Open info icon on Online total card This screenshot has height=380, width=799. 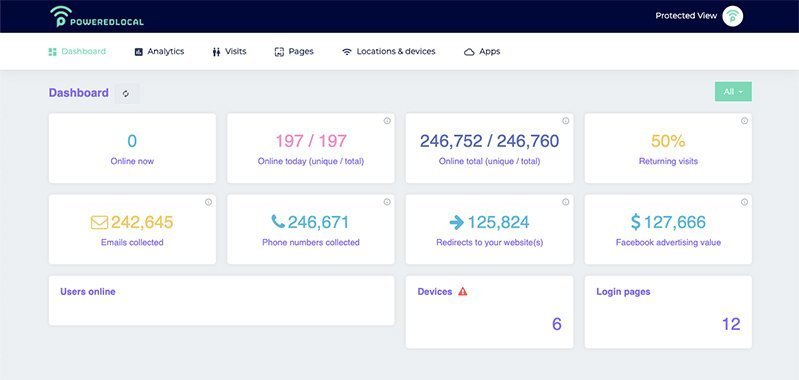pyautogui.click(x=565, y=121)
